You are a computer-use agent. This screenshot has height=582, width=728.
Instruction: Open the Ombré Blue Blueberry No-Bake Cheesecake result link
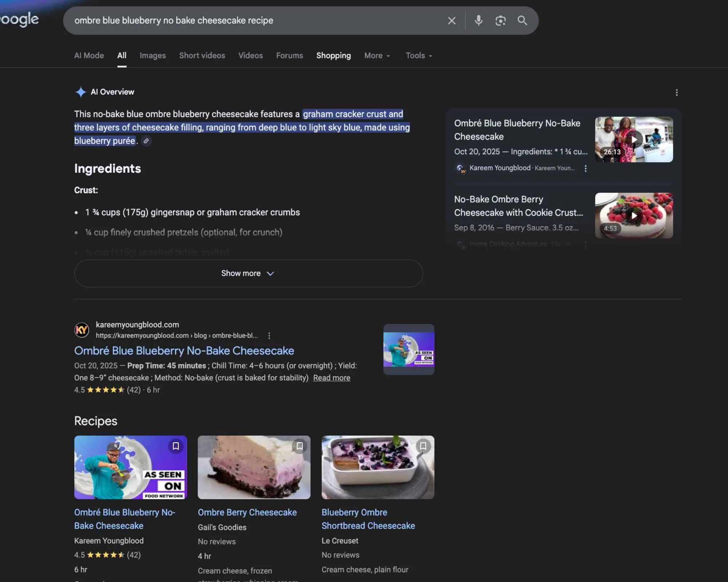coord(184,351)
